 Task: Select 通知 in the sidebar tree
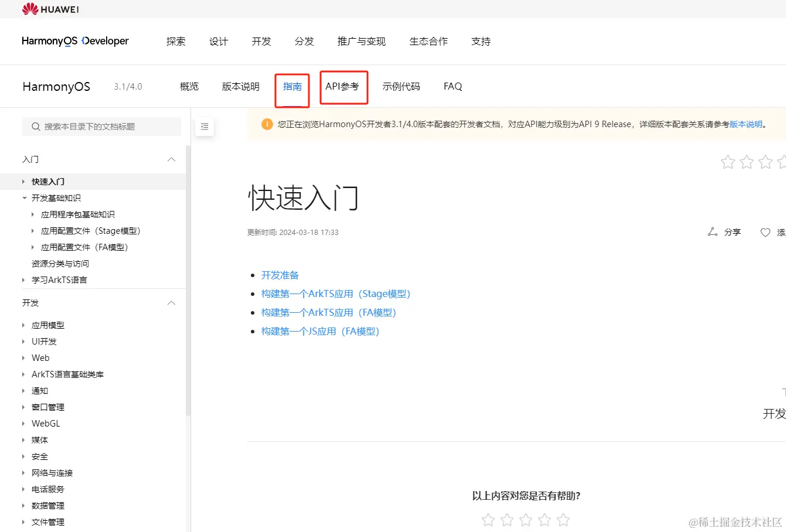(x=40, y=391)
